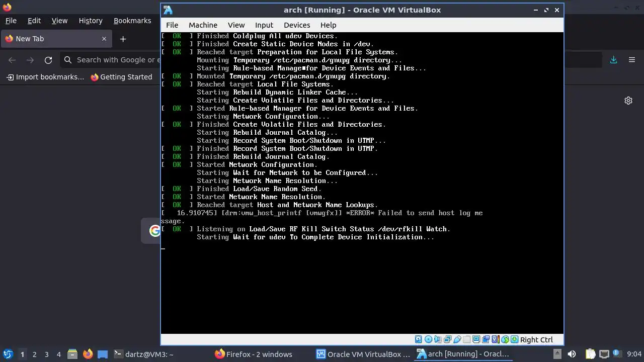644x362 pixels.
Task: Click the Firefox logo in window corner
Action: (7, 7)
